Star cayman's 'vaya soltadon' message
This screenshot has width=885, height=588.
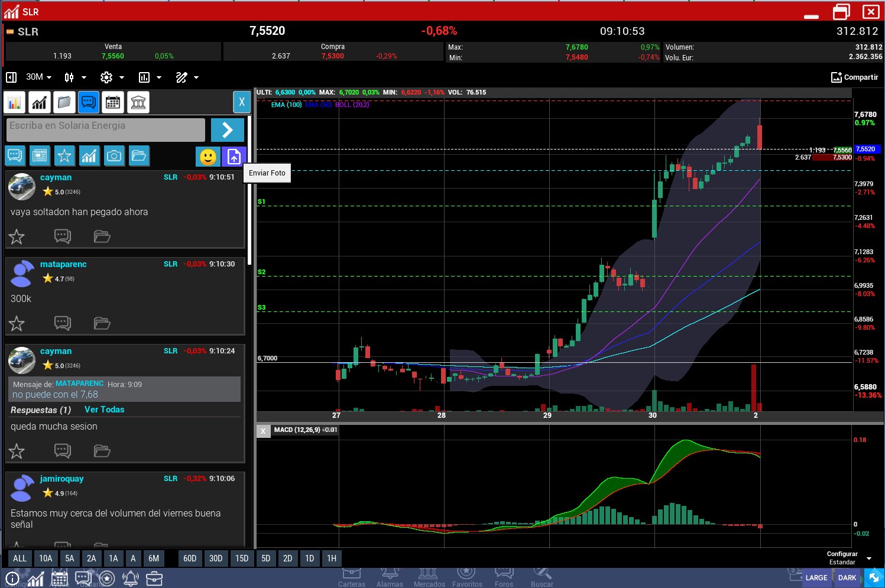[x=17, y=237]
